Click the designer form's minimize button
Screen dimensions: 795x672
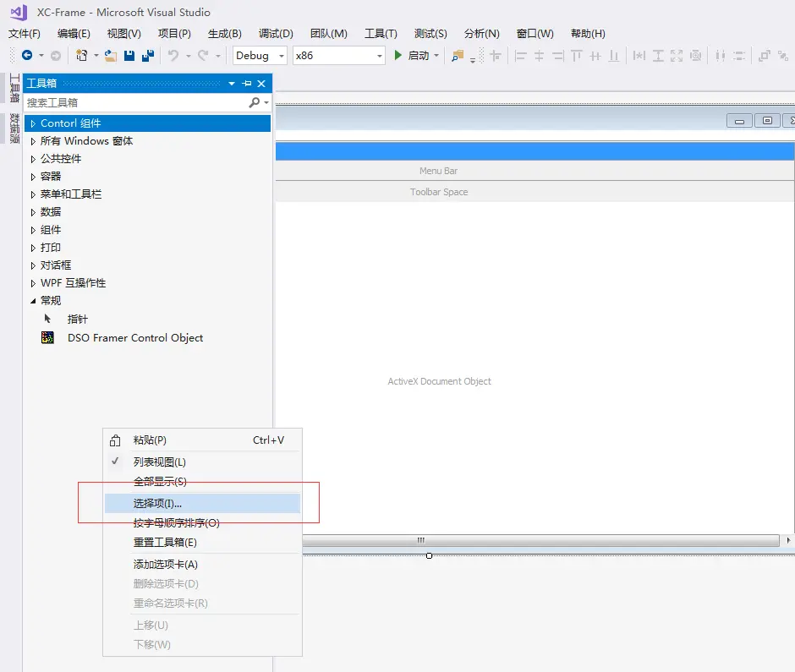coord(739,121)
